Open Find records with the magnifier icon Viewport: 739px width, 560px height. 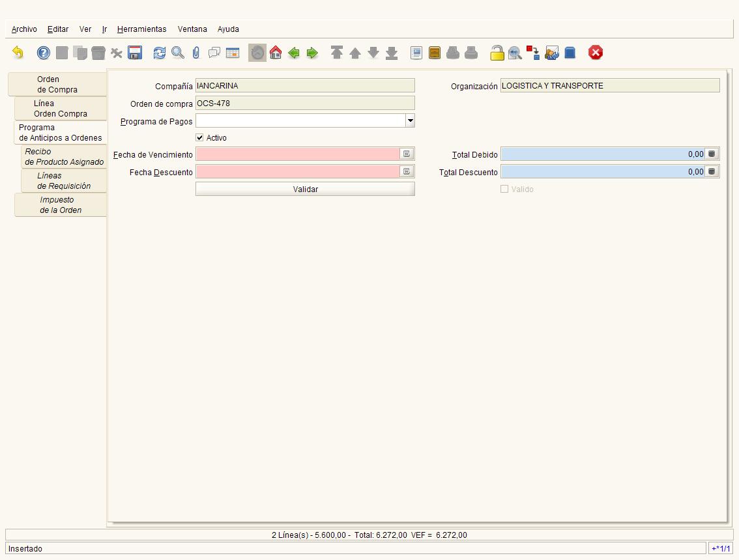tap(178, 52)
